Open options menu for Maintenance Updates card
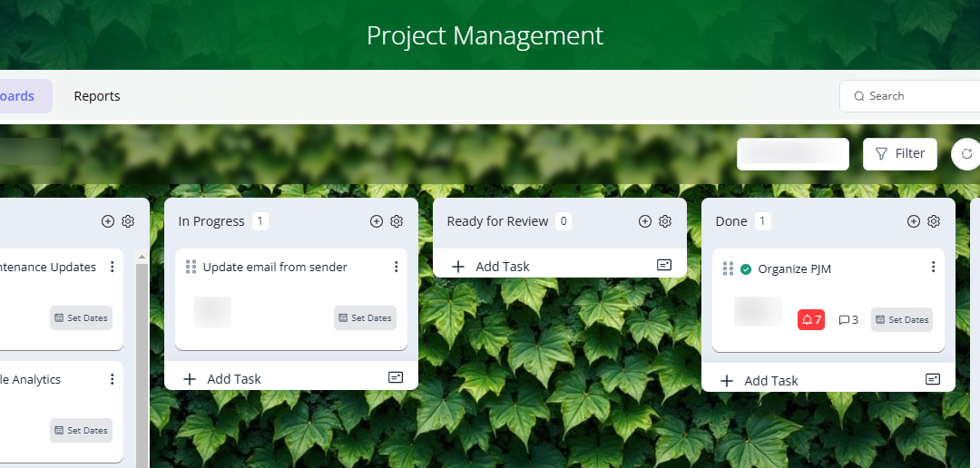 [113, 267]
